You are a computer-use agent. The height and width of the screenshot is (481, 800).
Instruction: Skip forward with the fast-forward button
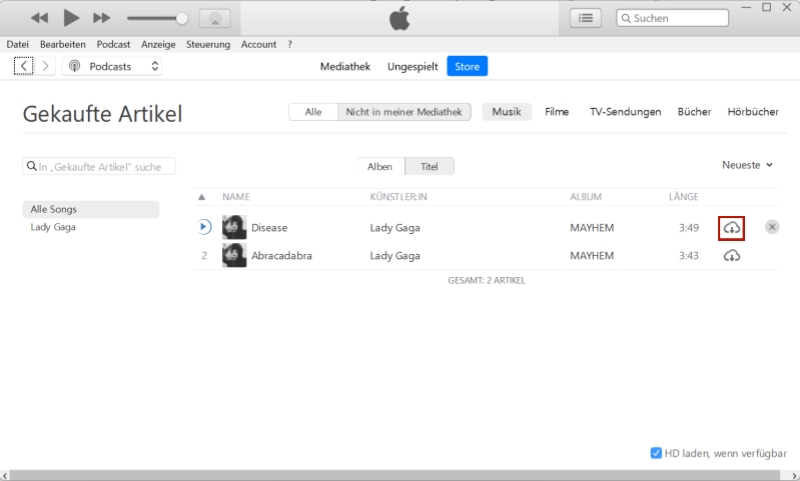[x=102, y=18]
